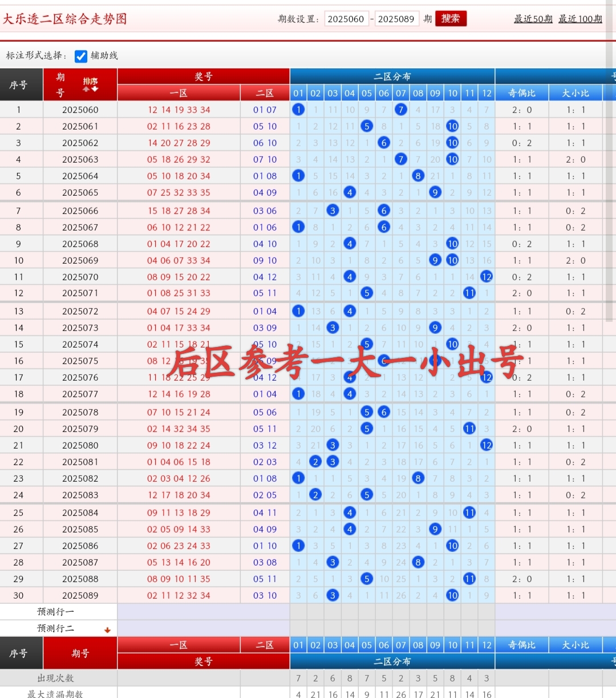Click blue ball 11 in row 2025071
The height and width of the screenshot is (698, 616).
pos(469,293)
